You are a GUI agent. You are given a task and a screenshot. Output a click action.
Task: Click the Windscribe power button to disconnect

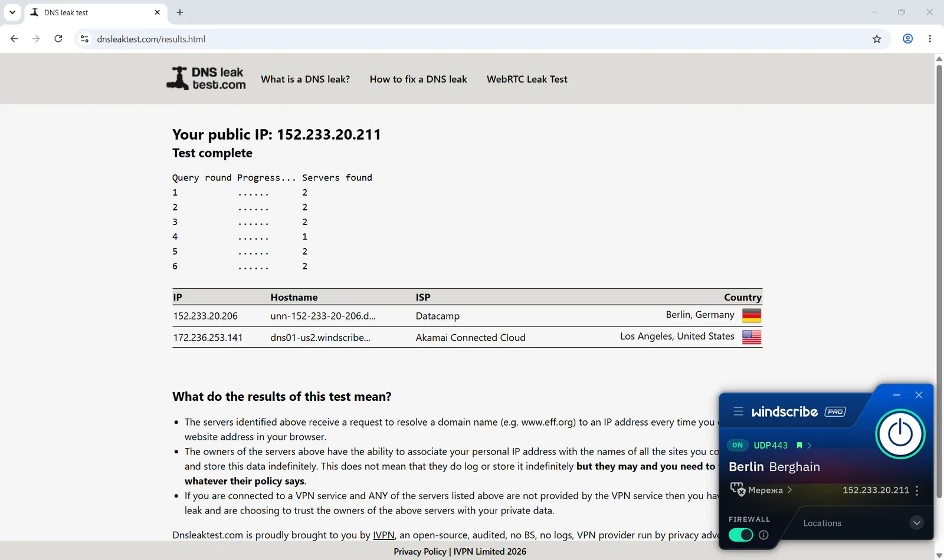(x=900, y=434)
